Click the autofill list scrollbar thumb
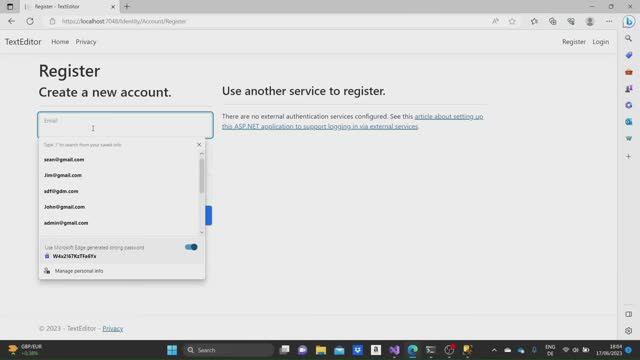The height and width of the screenshot is (360, 640). coord(202,176)
